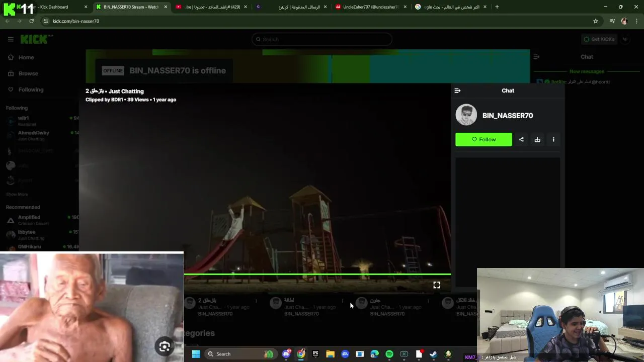Open Chrome three-dot menu
Screen dimensions: 644x362
pos(637,21)
